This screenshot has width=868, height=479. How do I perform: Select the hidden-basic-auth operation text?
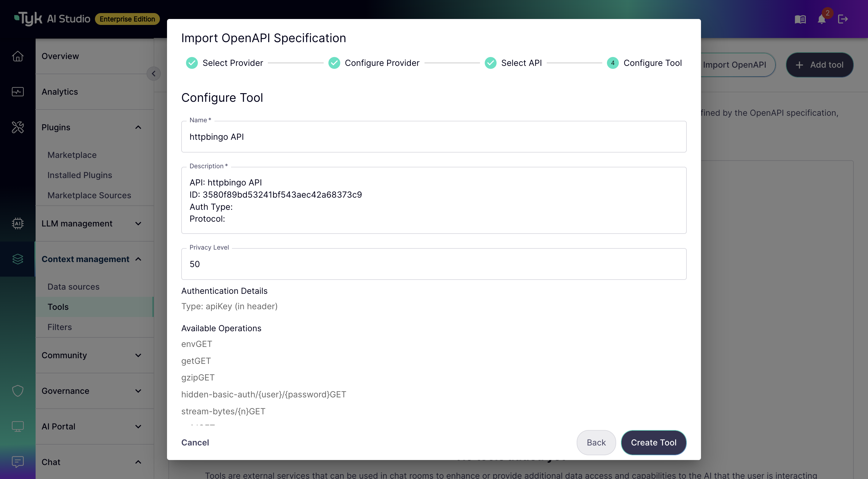pos(263,394)
